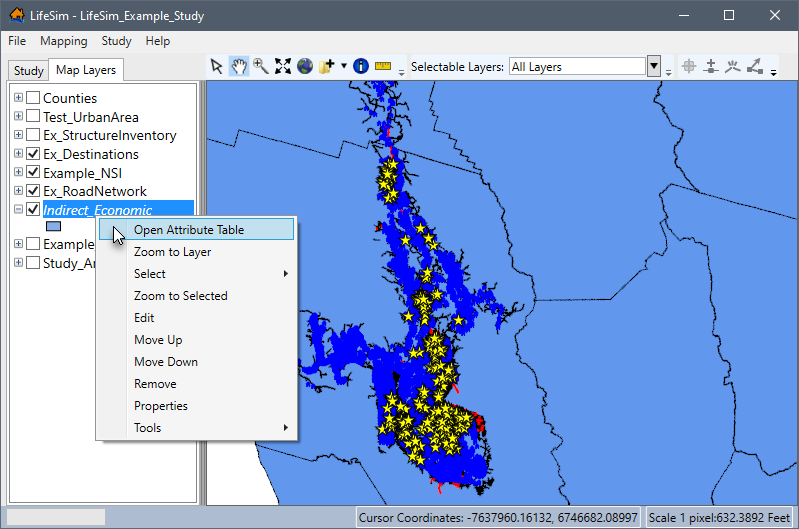Choose Move Up in the context menu
Viewport: 799px width, 529px height.
(x=197, y=339)
